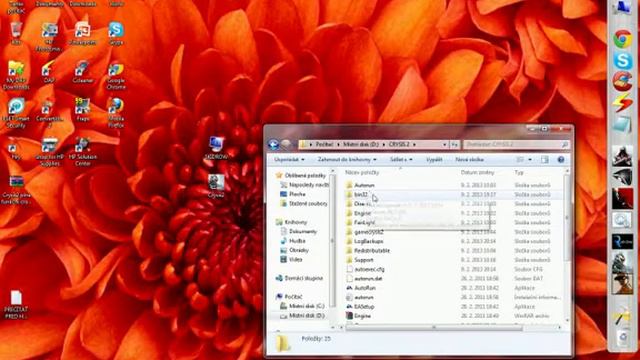Select Shop for HP Supplies icon
The height and width of the screenshot is (360, 640).
(x=50, y=152)
